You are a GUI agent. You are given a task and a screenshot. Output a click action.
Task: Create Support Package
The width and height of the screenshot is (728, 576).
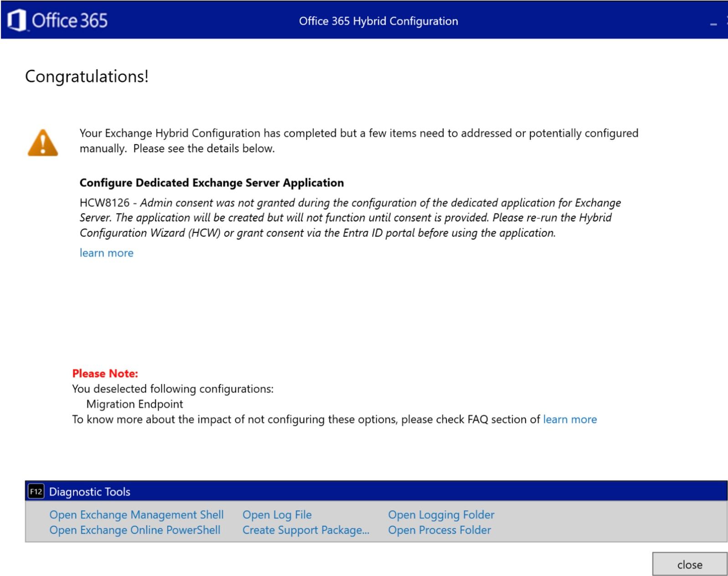(306, 530)
